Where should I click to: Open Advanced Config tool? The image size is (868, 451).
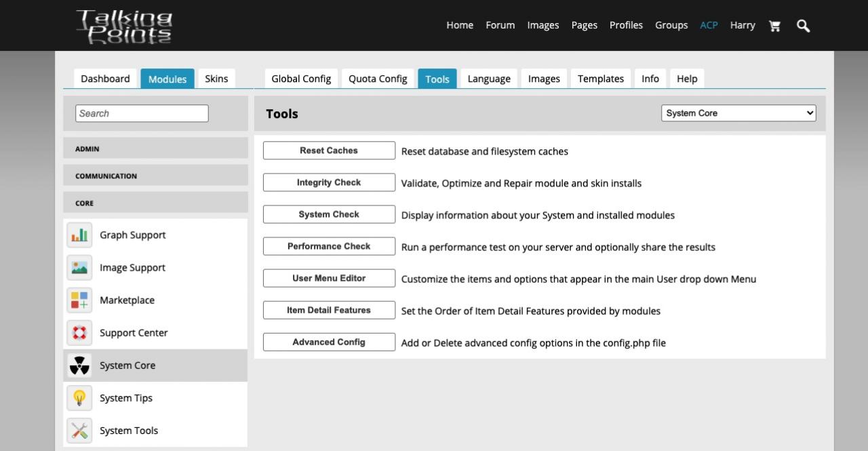tap(329, 342)
